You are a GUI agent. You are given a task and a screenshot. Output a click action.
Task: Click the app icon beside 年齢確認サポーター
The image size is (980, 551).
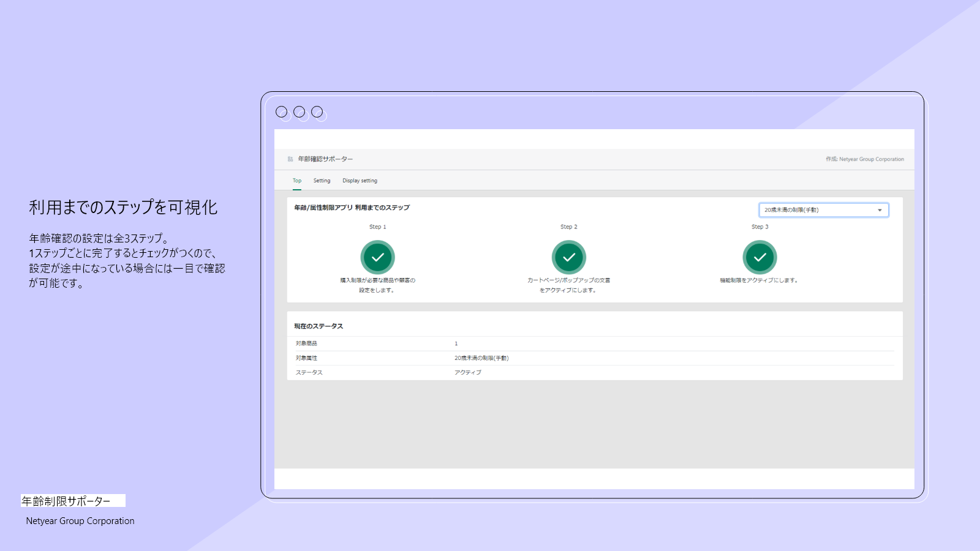290,159
